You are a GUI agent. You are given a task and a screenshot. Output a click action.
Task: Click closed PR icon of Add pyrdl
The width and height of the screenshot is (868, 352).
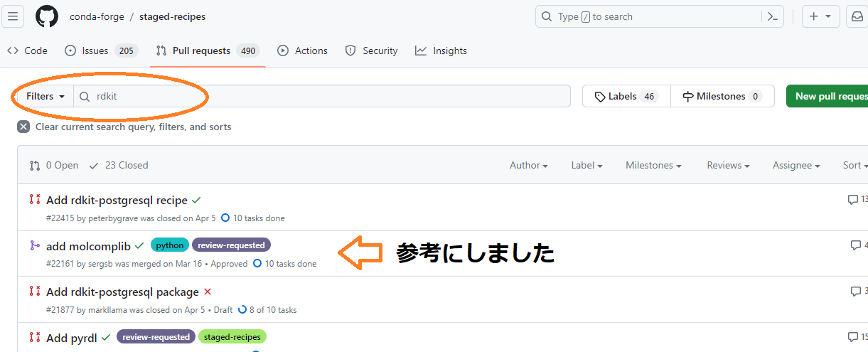[35, 337]
